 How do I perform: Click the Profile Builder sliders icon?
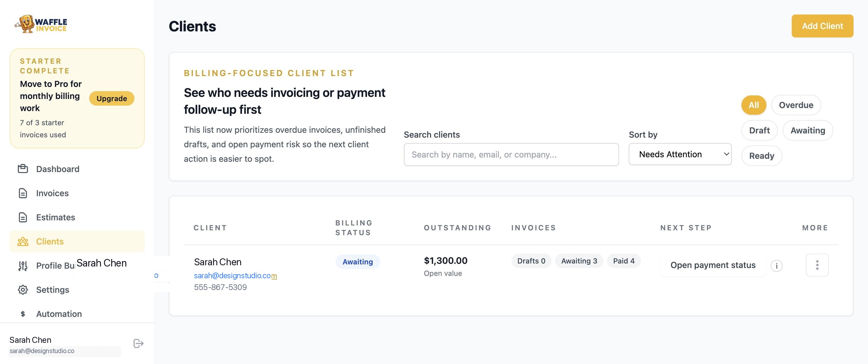[x=23, y=266]
